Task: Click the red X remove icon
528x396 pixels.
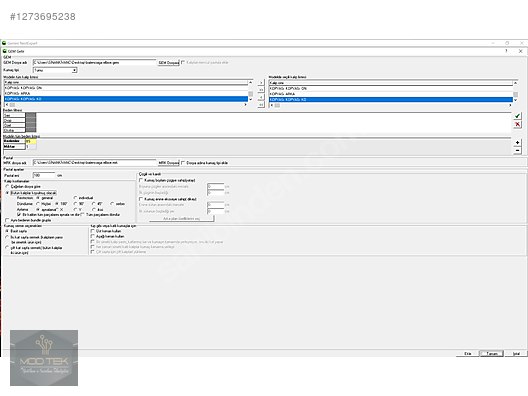Action: tap(518, 125)
